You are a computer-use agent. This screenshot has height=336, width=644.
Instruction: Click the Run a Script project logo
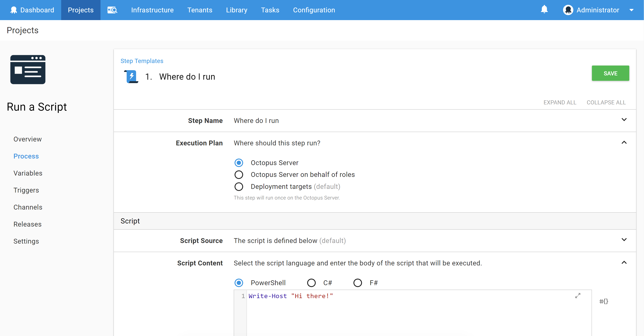(28, 70)
